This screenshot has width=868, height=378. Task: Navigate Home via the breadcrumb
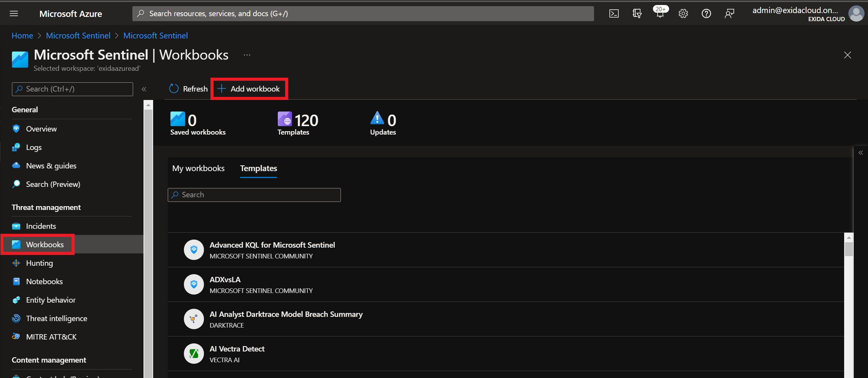point(22,35)
